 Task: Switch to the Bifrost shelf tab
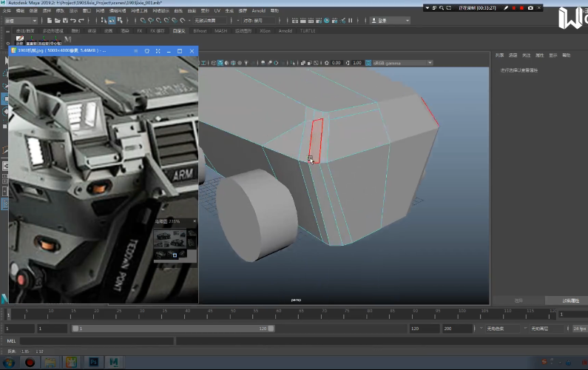point(200,31)
